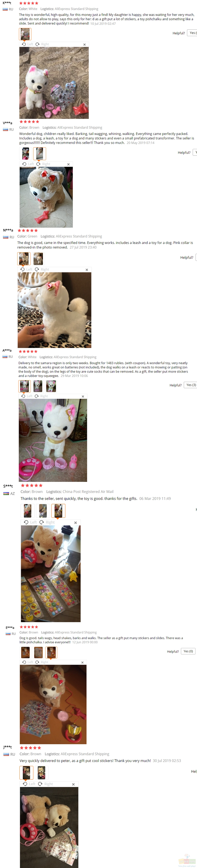Close K***t's enlarged review photo
197x868 pixels.
click(84, 45)
